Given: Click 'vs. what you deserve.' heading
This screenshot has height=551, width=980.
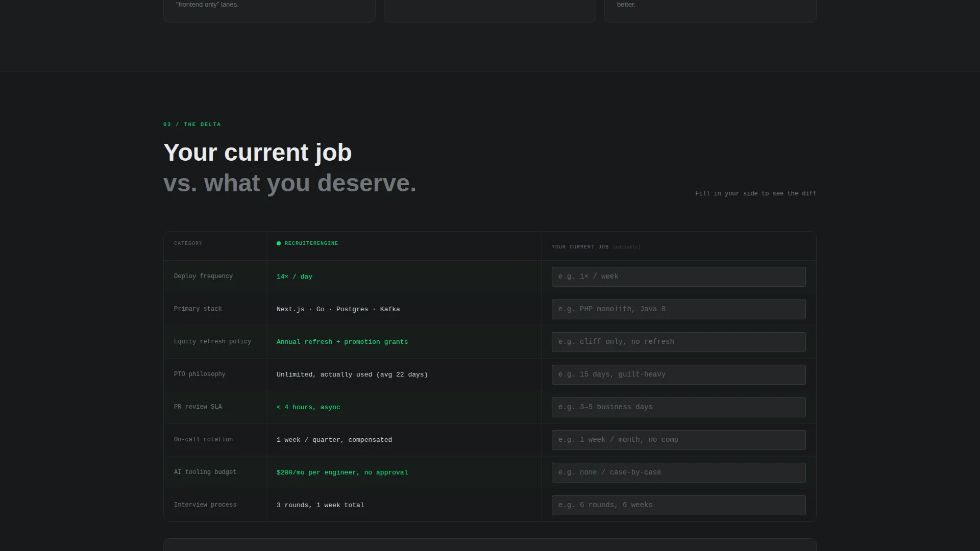Looking at the screenshot, I should pos(289,183).
